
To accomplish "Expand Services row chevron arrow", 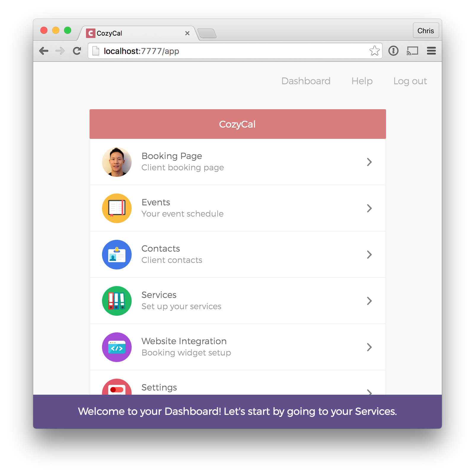I will tap(369, 301).
